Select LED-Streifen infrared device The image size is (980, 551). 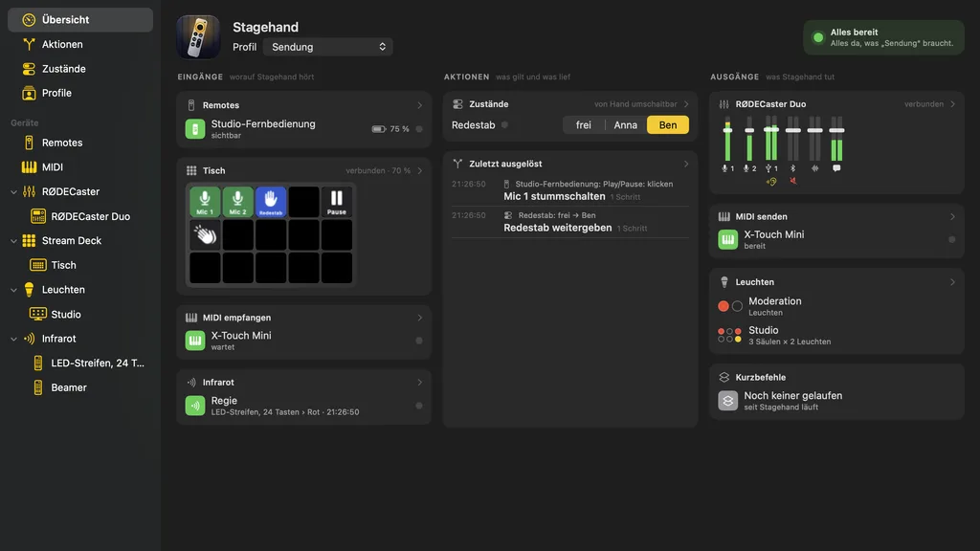(x=80, y=363)
